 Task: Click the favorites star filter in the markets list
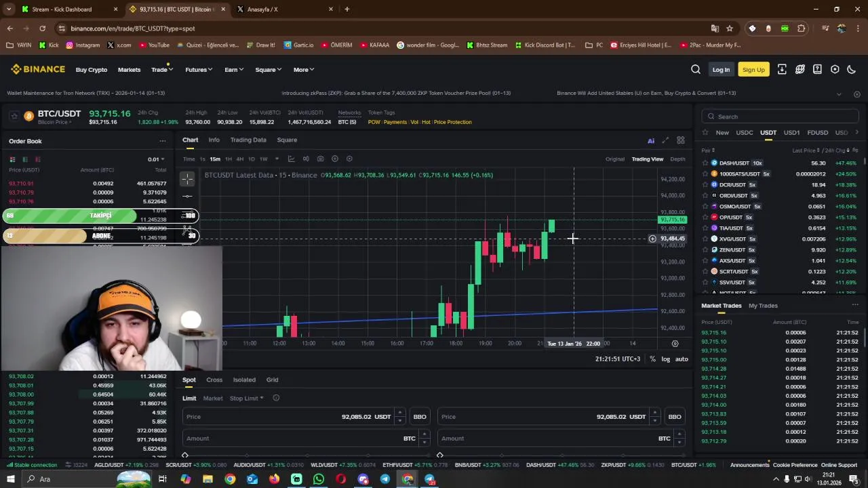tap(705, 132)
